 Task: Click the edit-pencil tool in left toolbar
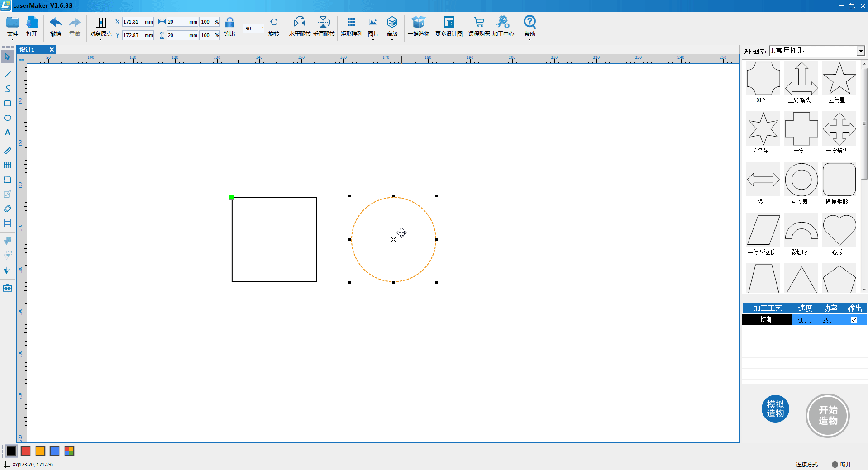tap(8, 194)
